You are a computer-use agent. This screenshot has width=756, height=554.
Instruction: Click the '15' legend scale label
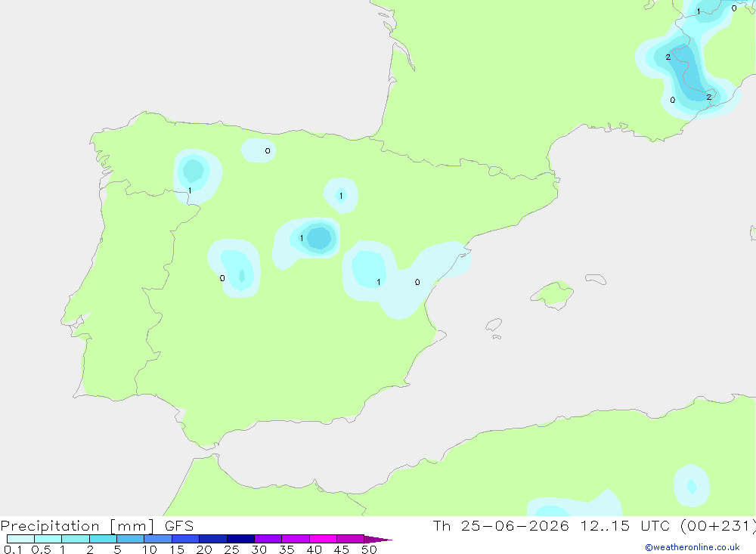(x=177, y=549)
